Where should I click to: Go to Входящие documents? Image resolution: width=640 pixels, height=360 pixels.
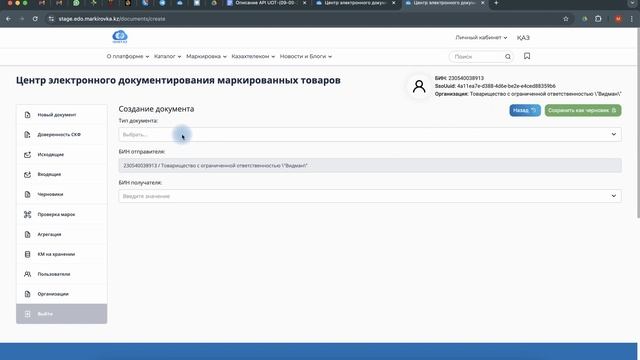(62, 174)
